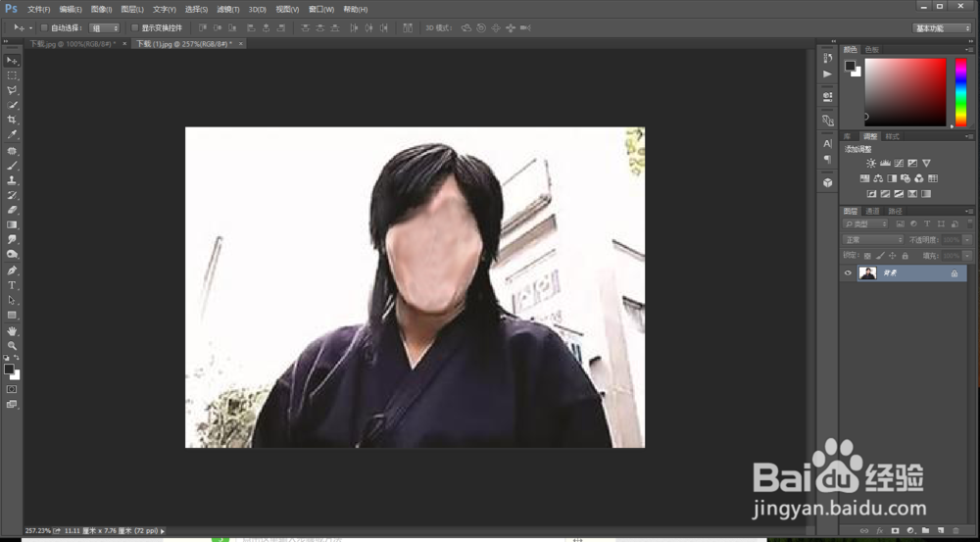Toggle lock position in Layers panel
The width and height of the screenshot is (980, 542).
click(x=893, y=257)
